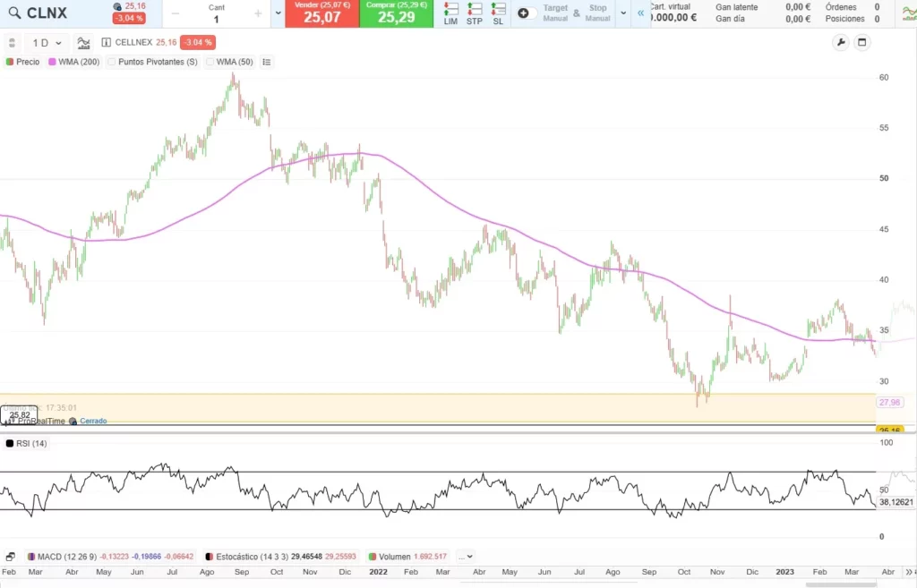The width and height of the screenshot is (917, 588).
Task: Enable the Puntos Pivotantes (S) indicator
Action: click(x=112, y=62)
